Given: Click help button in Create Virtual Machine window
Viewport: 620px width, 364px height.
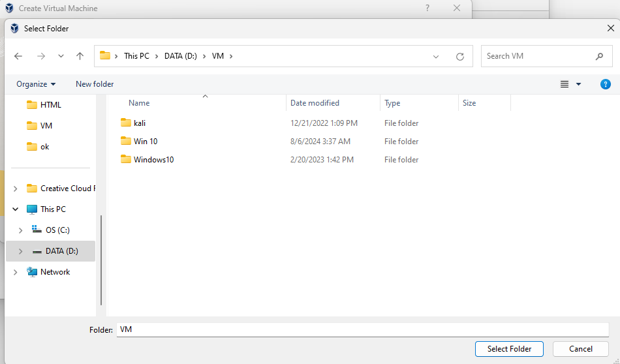Looking at the screenshot, I should pos(427,8).
